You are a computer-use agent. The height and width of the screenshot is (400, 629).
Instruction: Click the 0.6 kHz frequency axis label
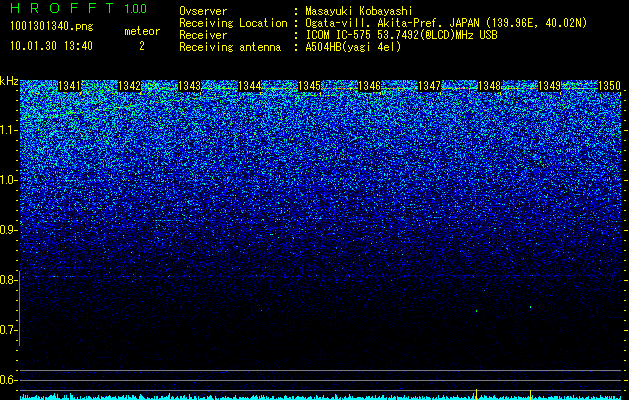click(8, 380)
